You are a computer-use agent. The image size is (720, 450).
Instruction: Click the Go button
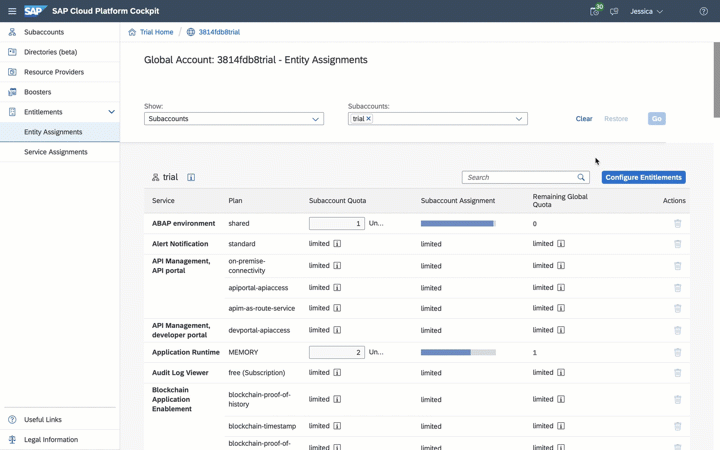click(657, 118)
